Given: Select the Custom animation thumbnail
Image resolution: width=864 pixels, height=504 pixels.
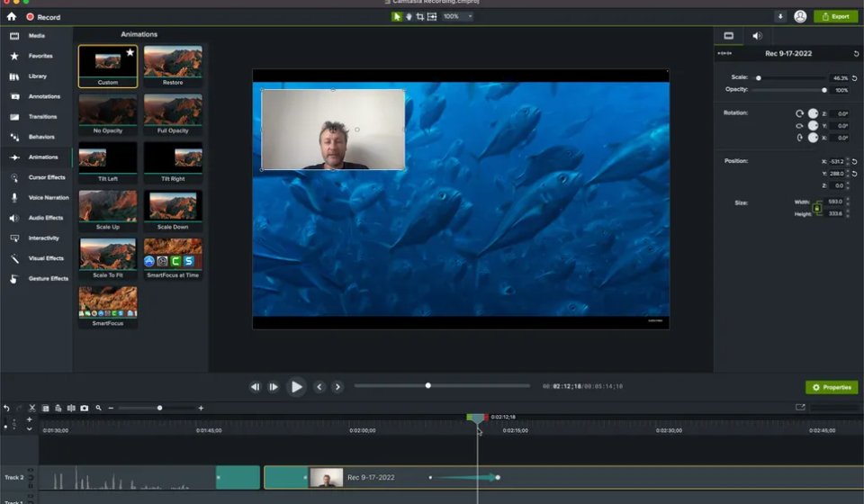Looking at the screenshot, I should [x=108, y=66].
